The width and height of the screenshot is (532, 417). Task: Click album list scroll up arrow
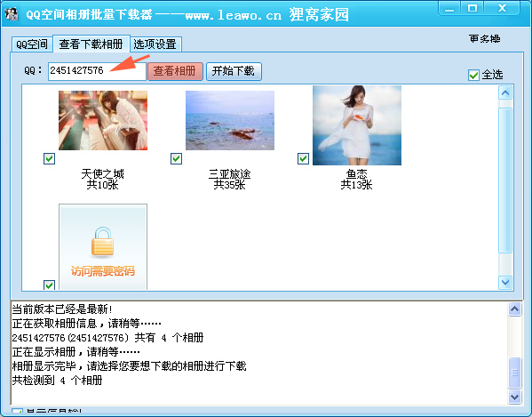click(505, 92)
